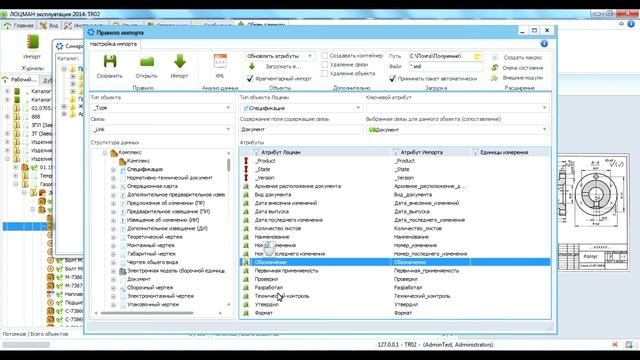Click the red pin icon beside _Product
The height and width of the screenshot is (360, 640).
[246, 161]
